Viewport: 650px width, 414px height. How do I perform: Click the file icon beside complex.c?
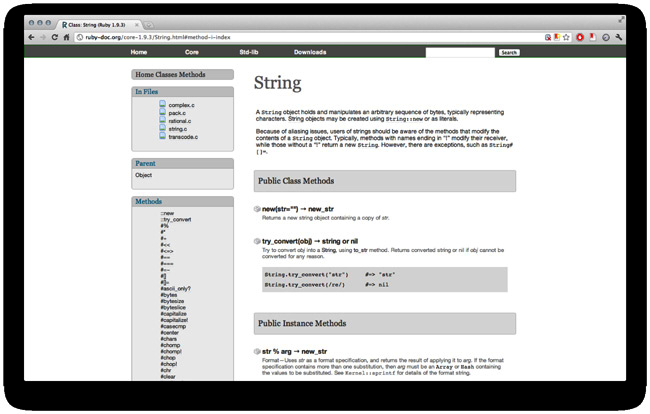coord(162,105)
